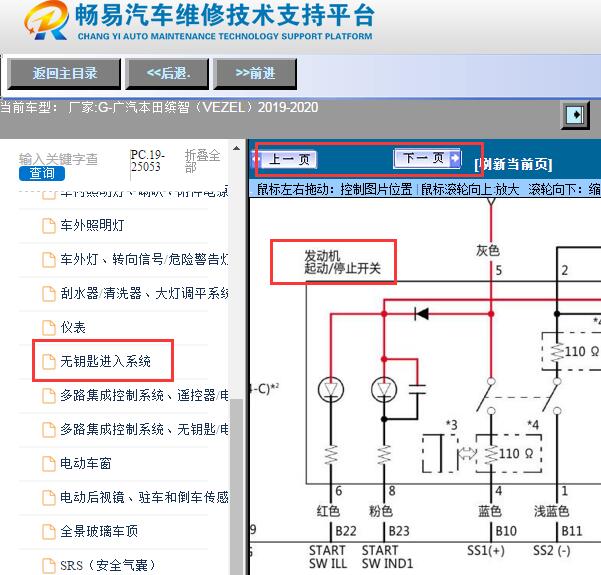Click the 发动机 起动/停止开关 label in diagram
This screenshot has height=575, width=601.
coord(342,262)
